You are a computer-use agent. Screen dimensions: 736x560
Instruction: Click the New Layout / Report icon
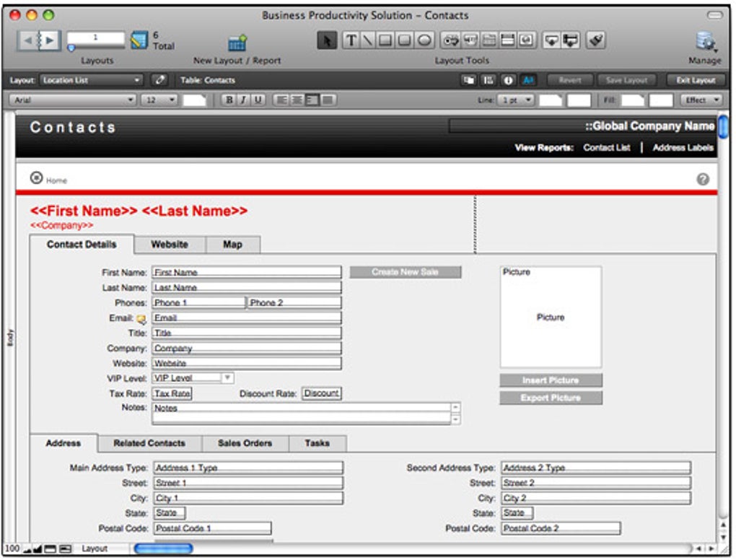[237, 43]
